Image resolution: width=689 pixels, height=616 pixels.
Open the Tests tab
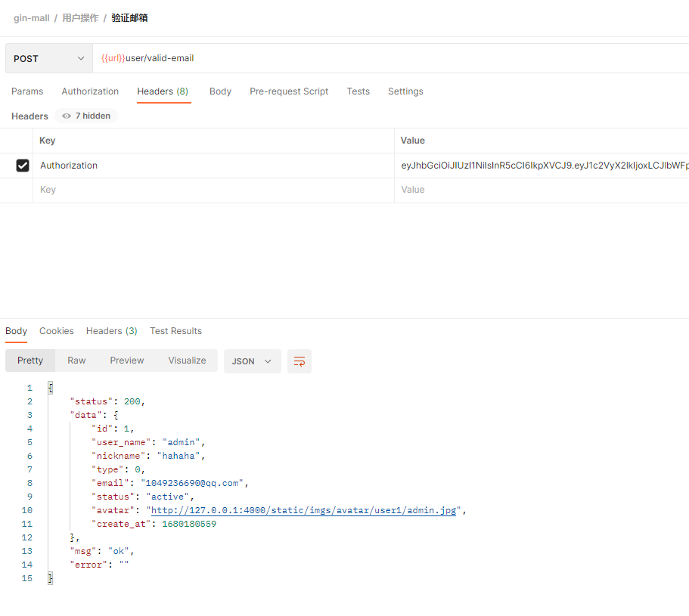358,91
